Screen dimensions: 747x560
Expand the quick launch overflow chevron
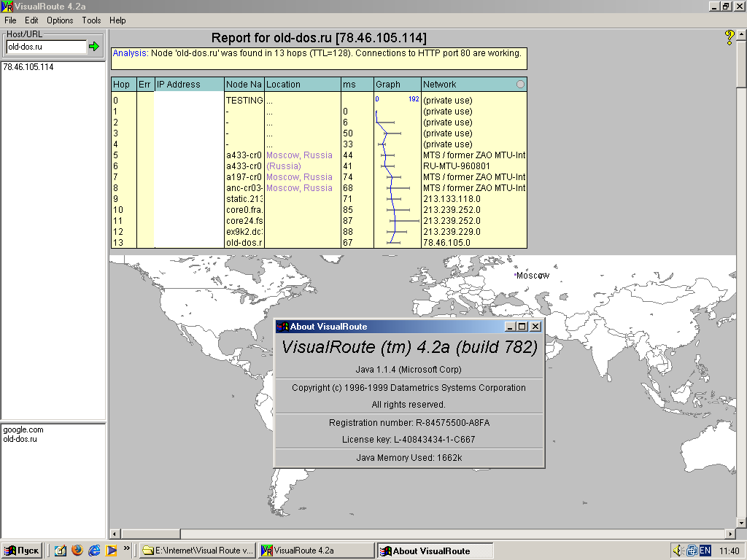click(127, 548)
